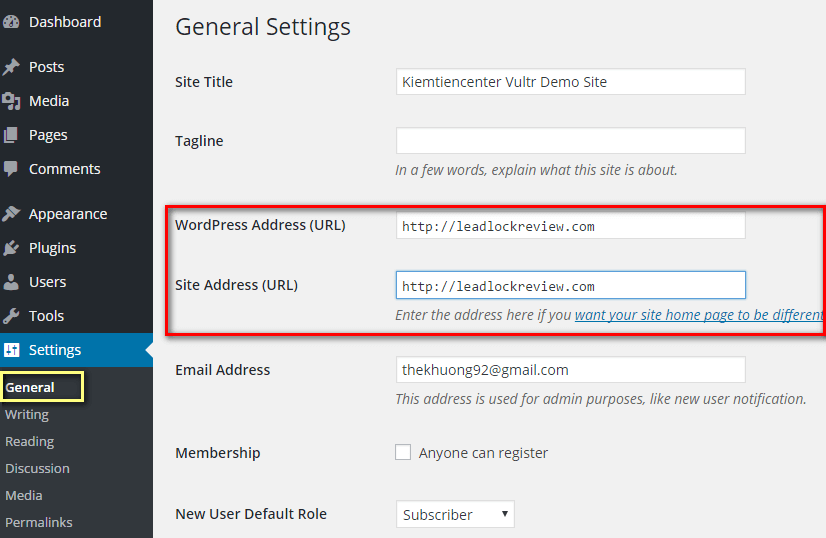This screenshot has height=538, width=826.
Task: Open Reading settings submenu item
Action: [30, 442]
